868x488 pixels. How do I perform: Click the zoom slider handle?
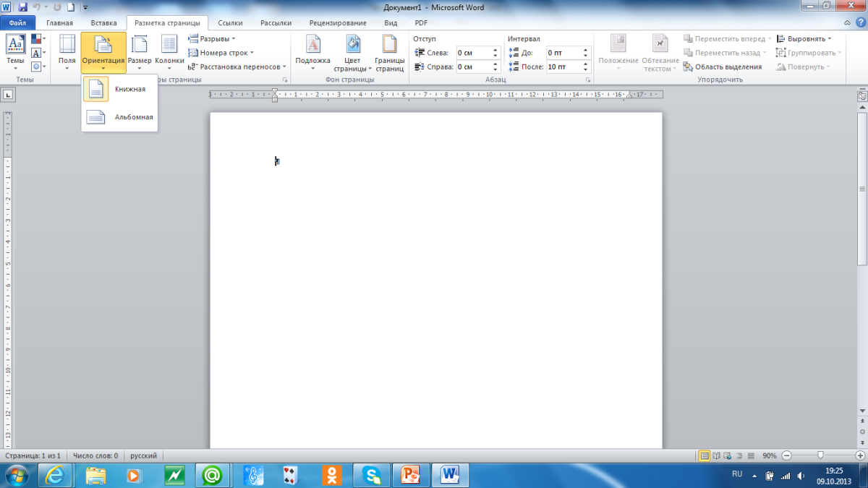(820, 455)
